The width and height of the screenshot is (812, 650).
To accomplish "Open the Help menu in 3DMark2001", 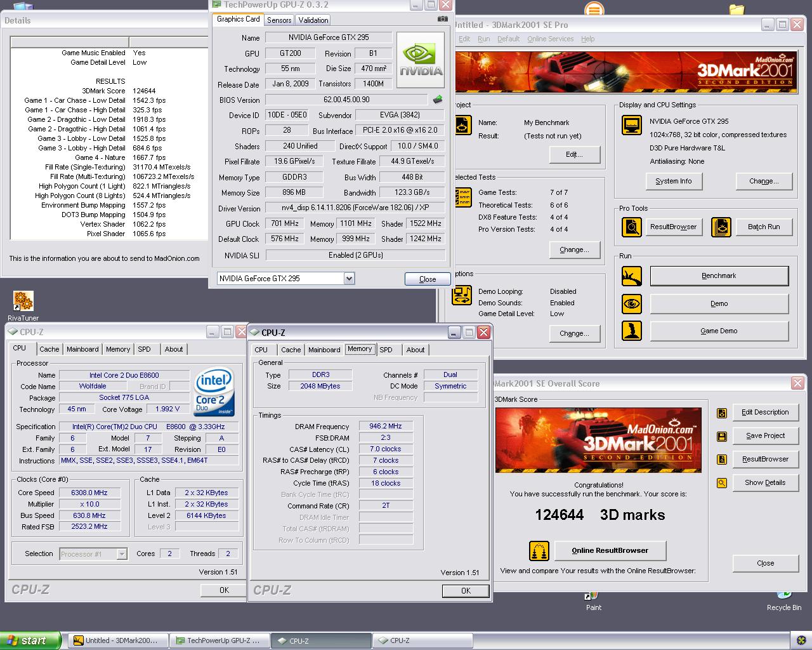I will point(588,39).
